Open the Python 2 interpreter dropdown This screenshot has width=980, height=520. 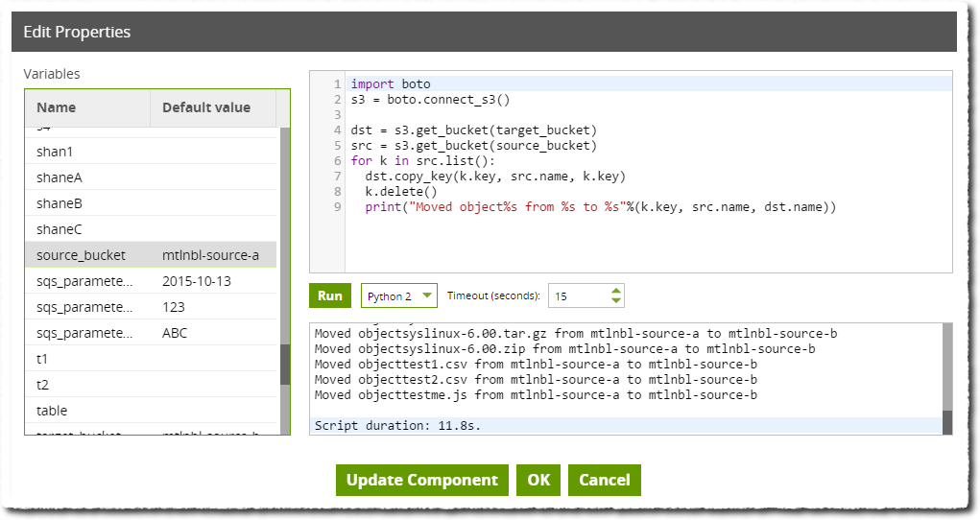click(x=399, y=295)
